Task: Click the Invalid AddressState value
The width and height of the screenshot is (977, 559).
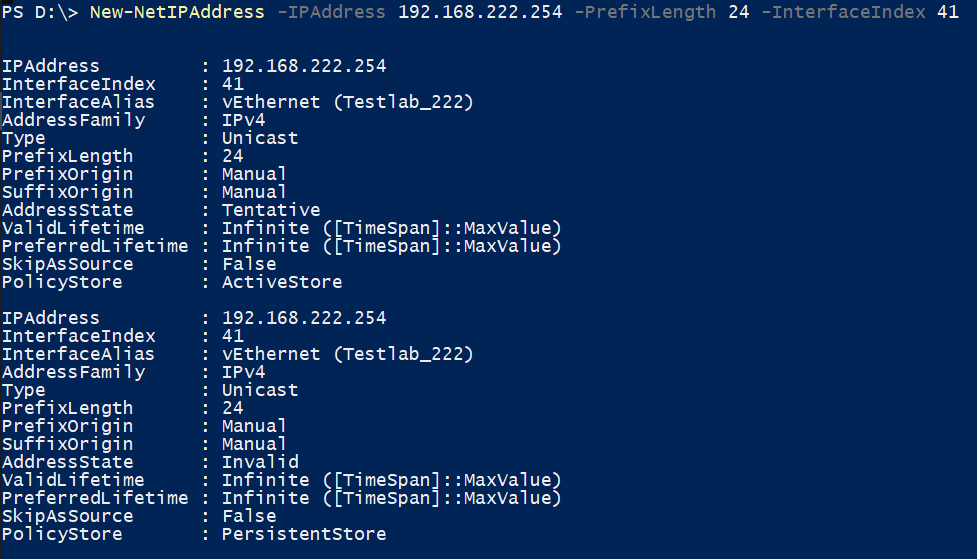Action: (x=260, y=461)
